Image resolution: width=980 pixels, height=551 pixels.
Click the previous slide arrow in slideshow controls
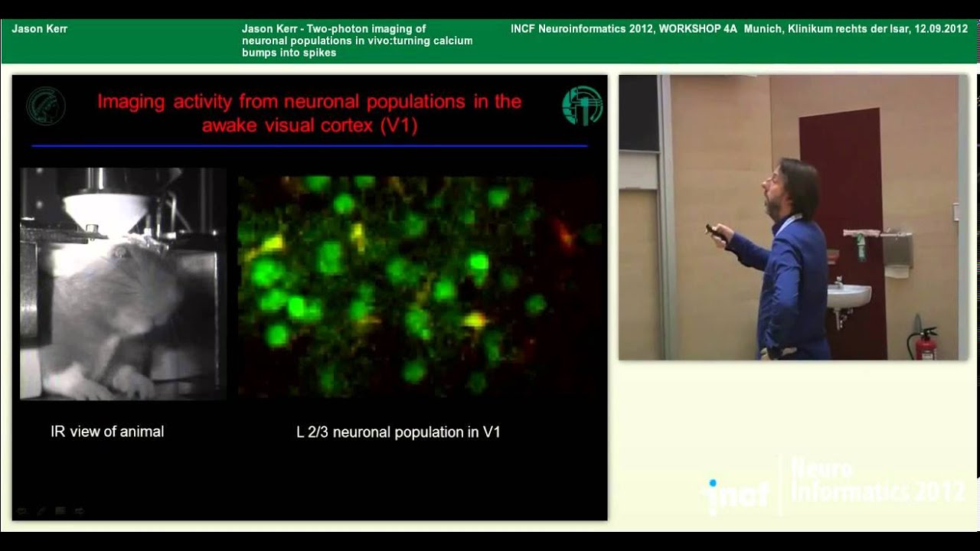21,510
